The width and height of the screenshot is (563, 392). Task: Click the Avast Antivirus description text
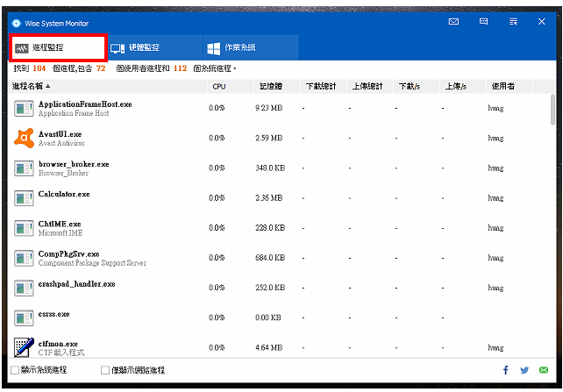[x=61, y=143]
